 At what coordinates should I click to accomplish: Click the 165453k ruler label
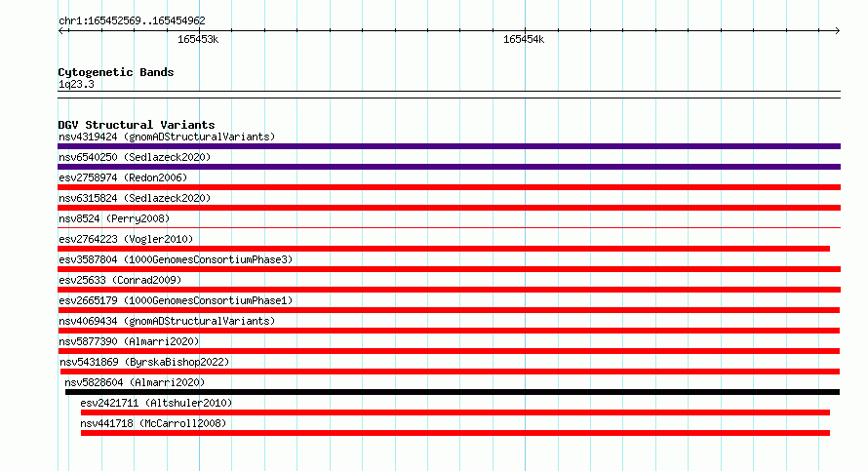point(198,39)
